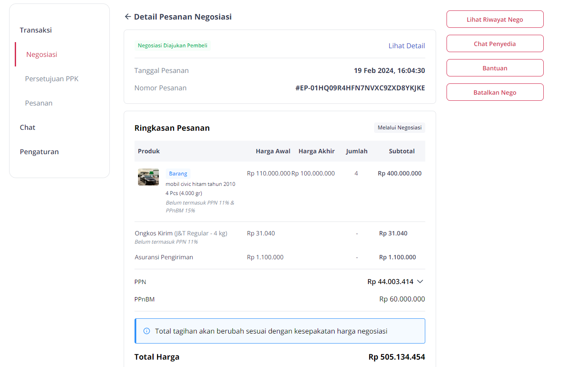Select Negosiasi in the Transaksi sidebar
This screenshot has height=367, width=588.
coord(42,54)
